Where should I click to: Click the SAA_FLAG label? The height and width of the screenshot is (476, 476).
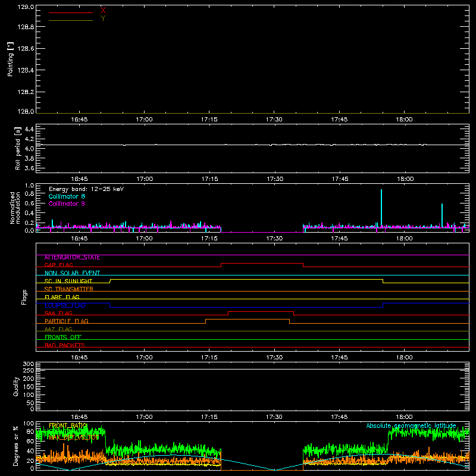point(58,313)
